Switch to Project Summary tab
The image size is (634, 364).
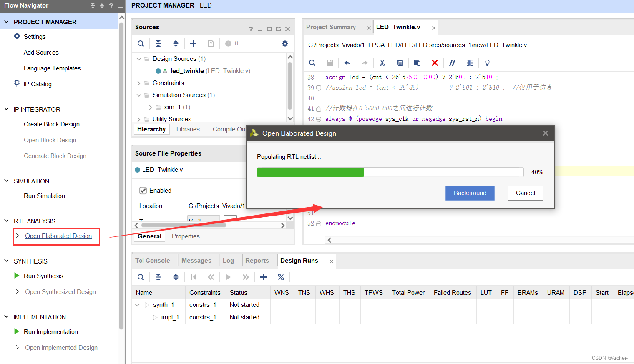click(x=331, y=27)
